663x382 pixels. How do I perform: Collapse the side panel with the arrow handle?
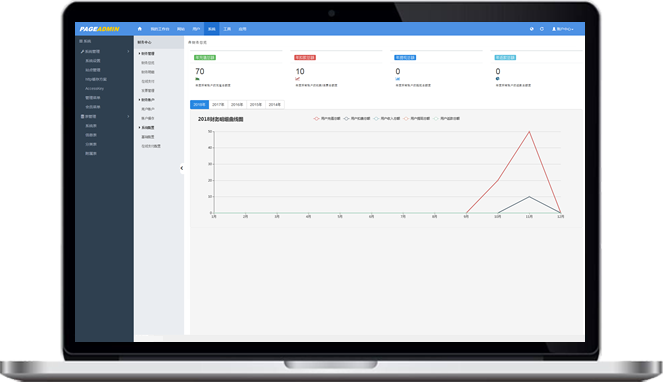pos(182,168)
